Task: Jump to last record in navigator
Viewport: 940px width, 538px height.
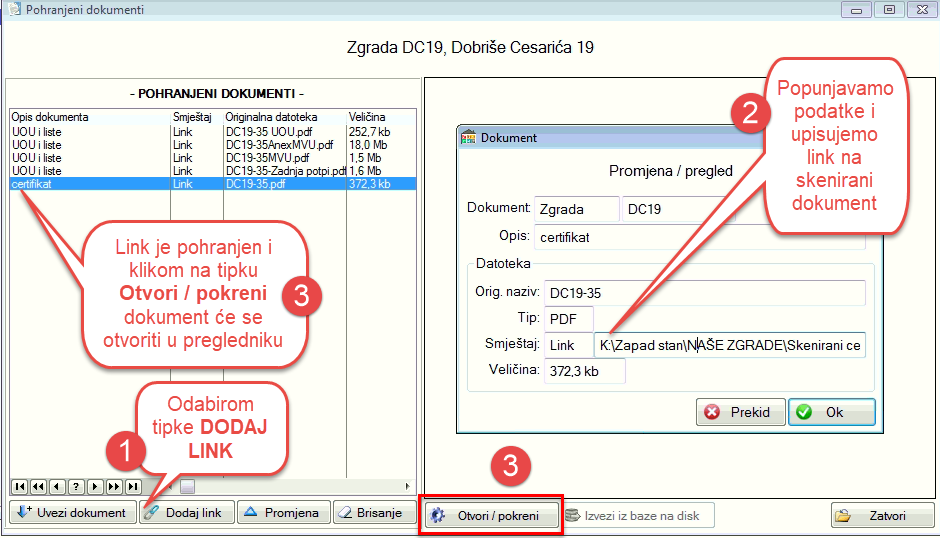Action: (133, 486)
